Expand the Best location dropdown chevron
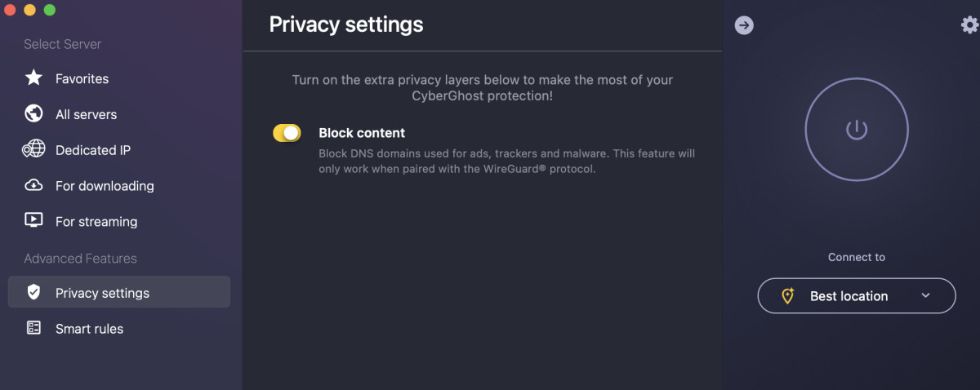980x390 pixels. pos(925,295)
